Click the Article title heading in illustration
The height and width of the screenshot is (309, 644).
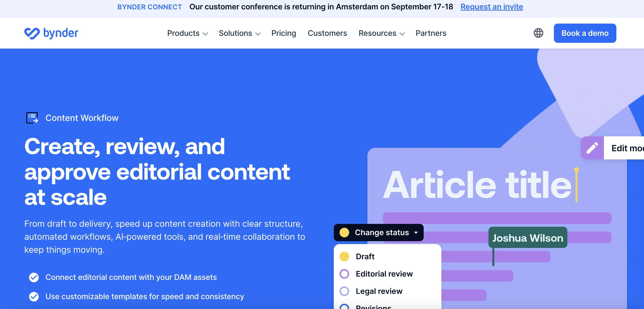(x=477, y=185)
